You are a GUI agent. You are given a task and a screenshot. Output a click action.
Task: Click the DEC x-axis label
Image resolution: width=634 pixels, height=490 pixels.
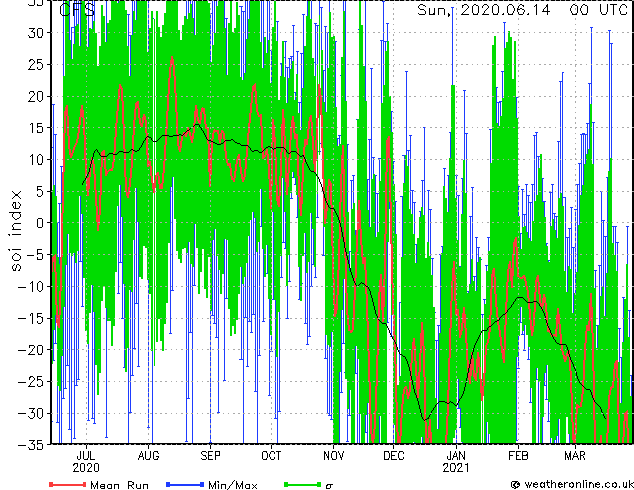[393, 456]
